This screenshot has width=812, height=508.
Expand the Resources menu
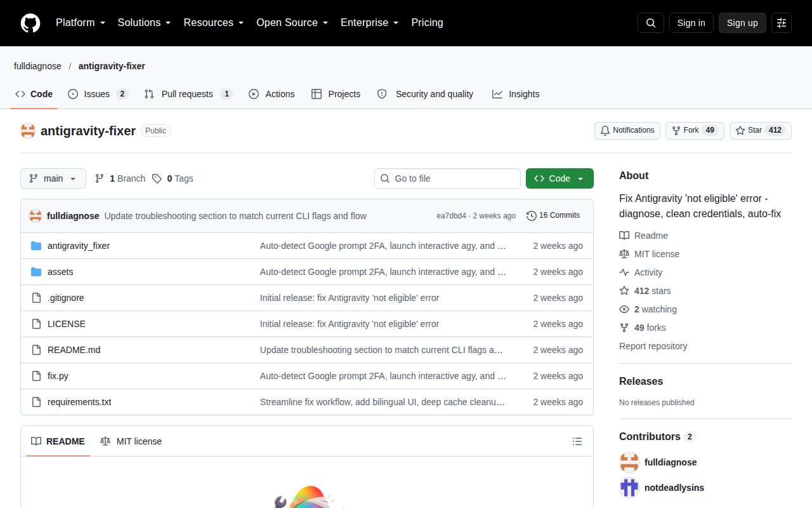coord(214,23)
